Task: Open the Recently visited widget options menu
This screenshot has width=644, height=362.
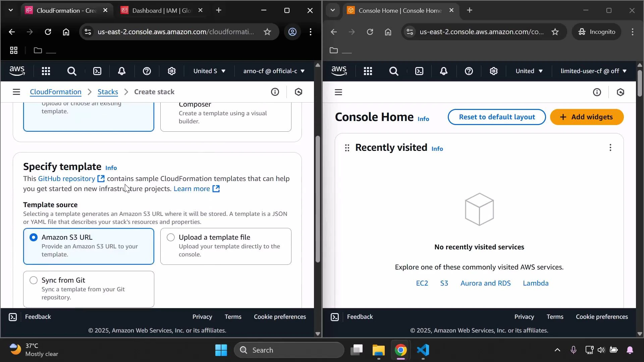Action: [610, 147]
